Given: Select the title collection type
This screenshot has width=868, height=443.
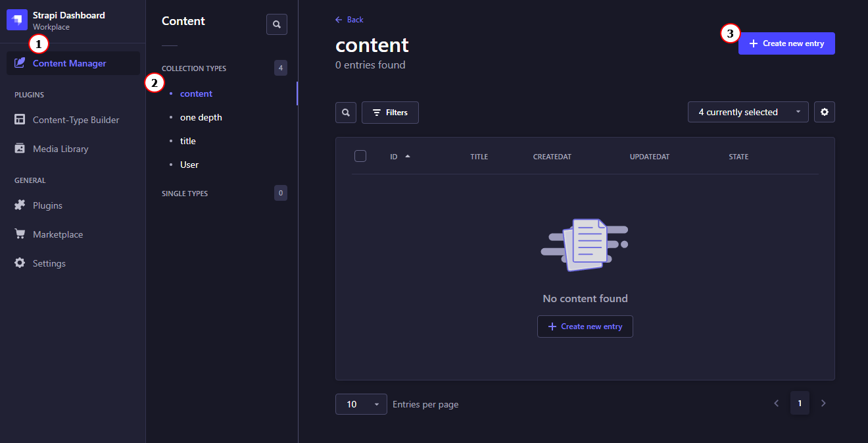Looking at the screenshot, I should [x=188, y=141].
